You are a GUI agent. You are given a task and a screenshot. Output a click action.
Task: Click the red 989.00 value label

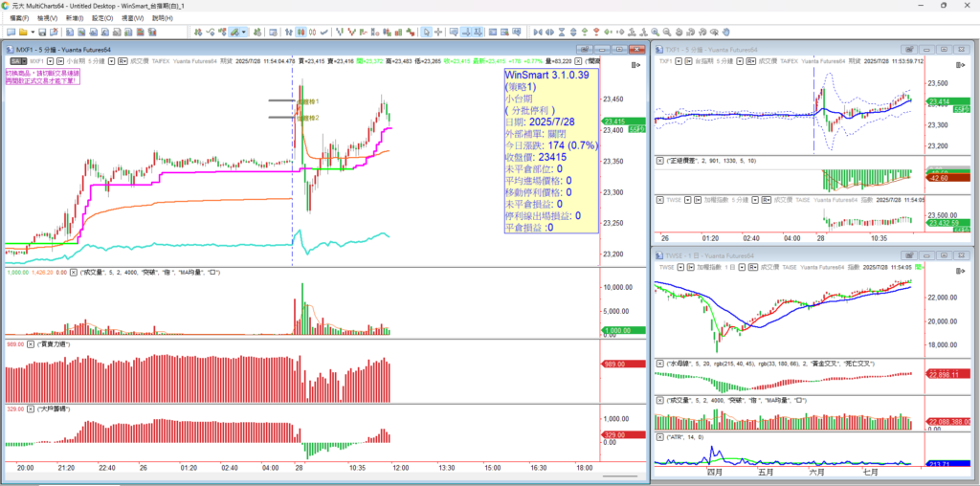(x=622, y=364)
